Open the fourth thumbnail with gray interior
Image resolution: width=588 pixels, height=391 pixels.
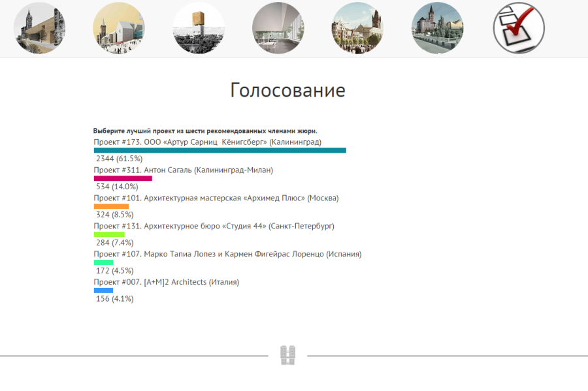(278, 28)
